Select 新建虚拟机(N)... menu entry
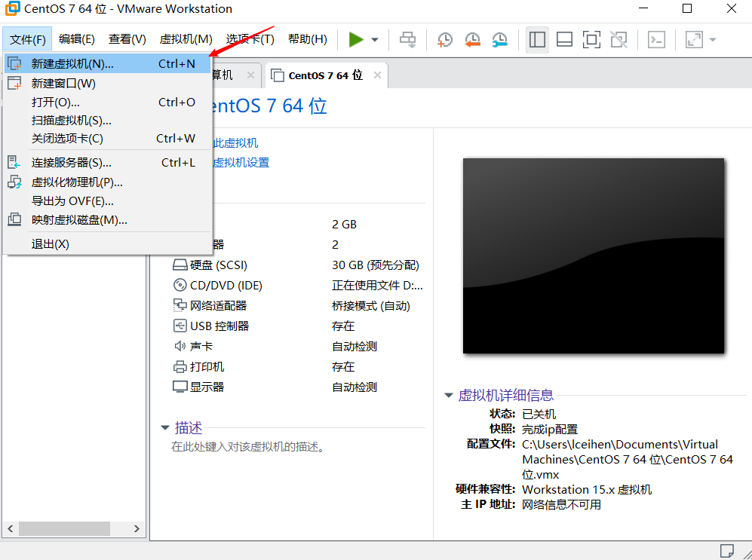The height and width of the screenshot is (560, 752). tap(109, 64)
